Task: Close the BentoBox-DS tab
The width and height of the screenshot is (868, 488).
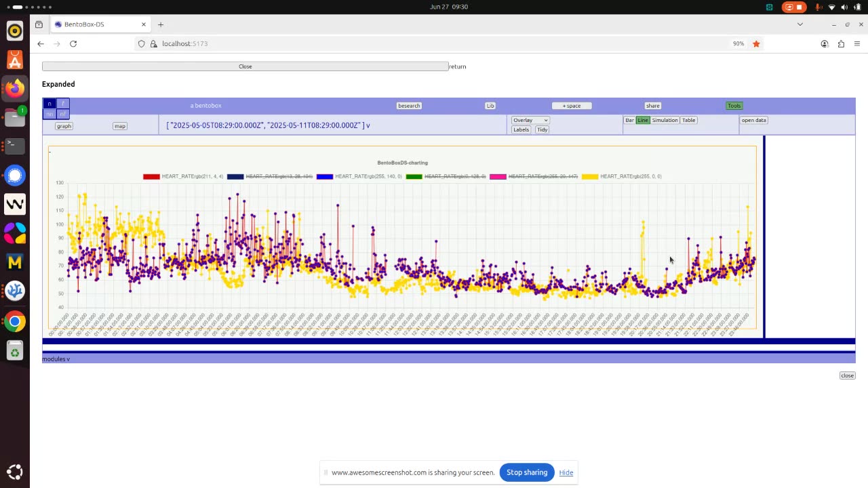Action: coord(144,24)
